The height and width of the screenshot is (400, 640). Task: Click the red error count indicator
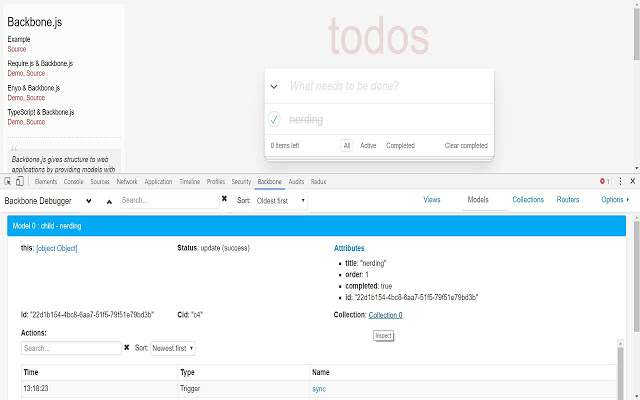(x=604, y=181)
